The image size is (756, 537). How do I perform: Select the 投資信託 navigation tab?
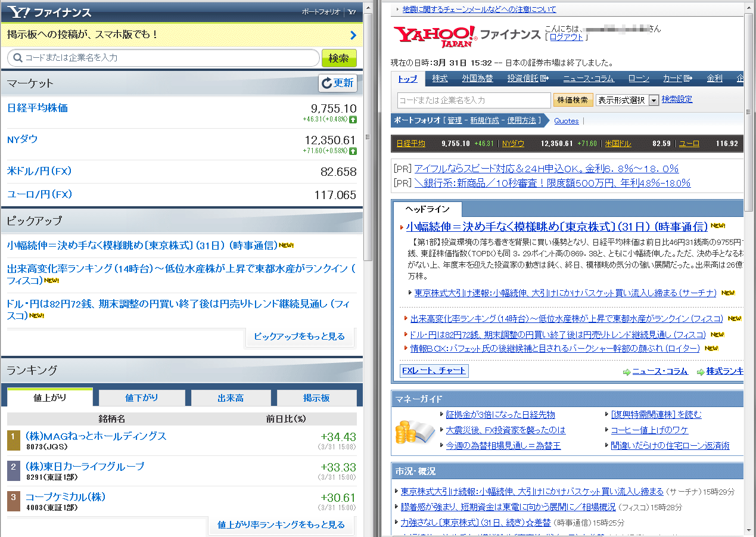(x=528, y=79)
